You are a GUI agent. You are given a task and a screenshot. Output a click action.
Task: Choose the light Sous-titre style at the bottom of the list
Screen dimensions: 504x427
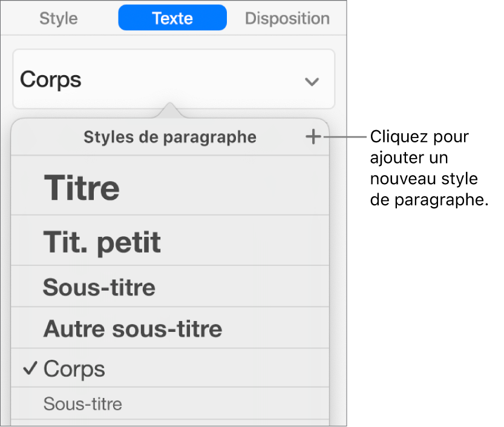pos(170,403)
